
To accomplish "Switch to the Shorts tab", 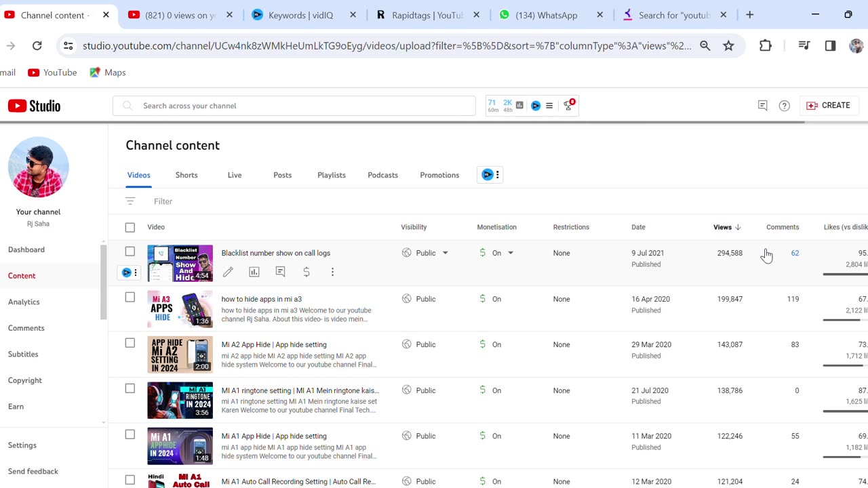I will 186,175.
